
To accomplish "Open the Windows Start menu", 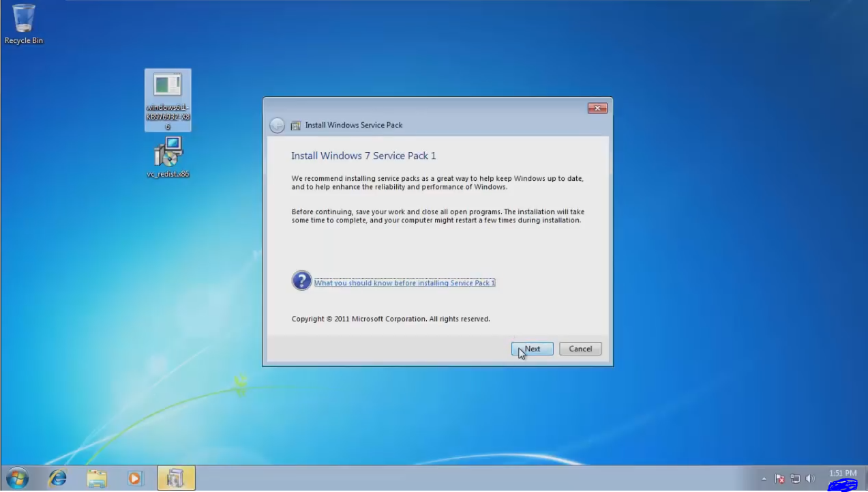I will (16, 478).
